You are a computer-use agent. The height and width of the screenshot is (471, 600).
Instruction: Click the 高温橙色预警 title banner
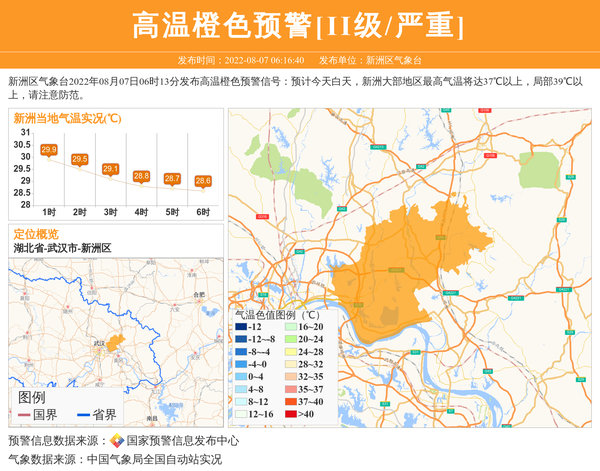299,25
